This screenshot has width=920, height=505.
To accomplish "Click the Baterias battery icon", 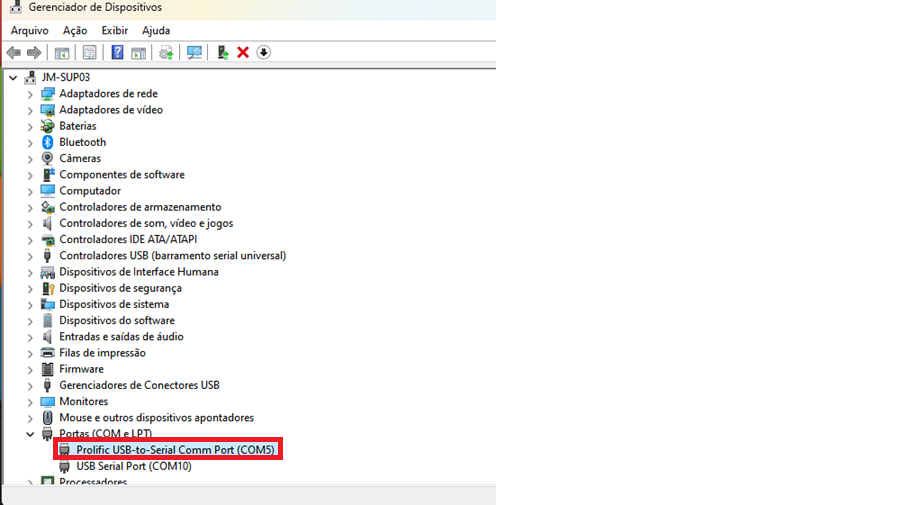I will 48,126.
